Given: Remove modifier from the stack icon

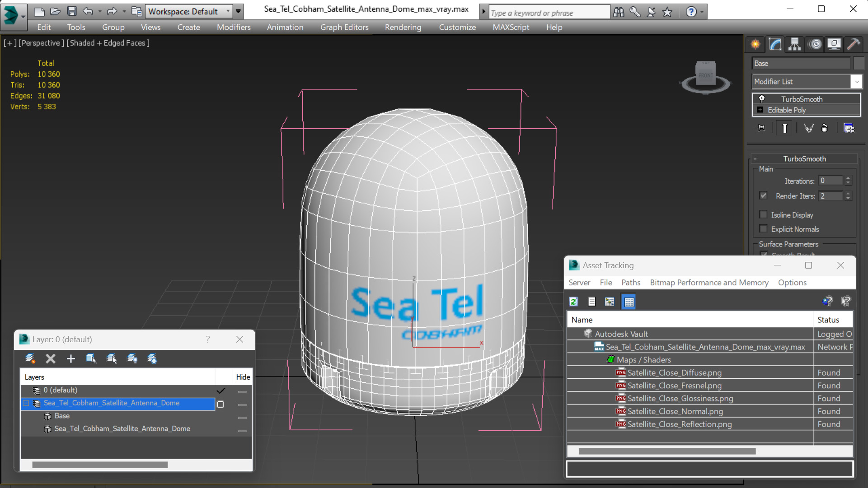Looking at the screenshot, I should coord(825,128).
